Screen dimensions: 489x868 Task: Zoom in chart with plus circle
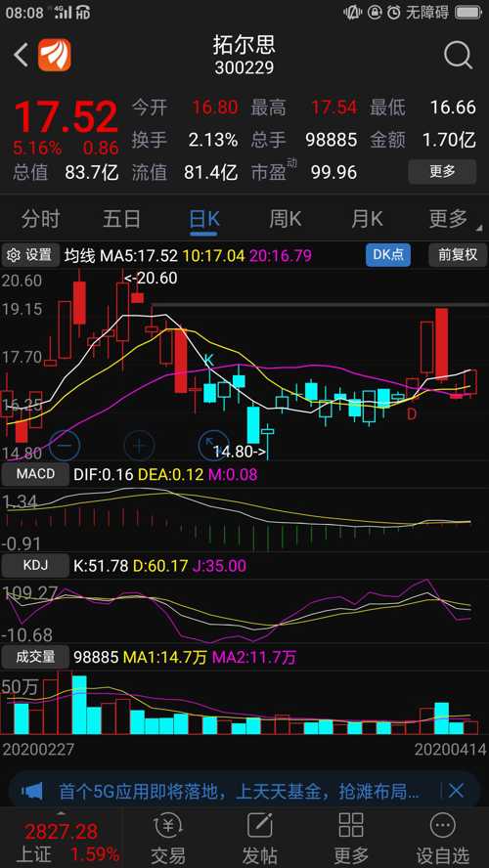click(x=140, y=445)
